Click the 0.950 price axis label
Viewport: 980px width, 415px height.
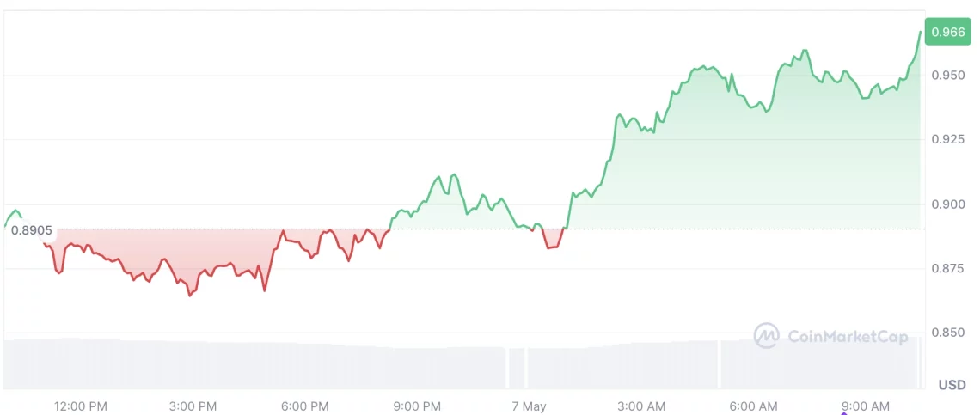pos(948,76)
